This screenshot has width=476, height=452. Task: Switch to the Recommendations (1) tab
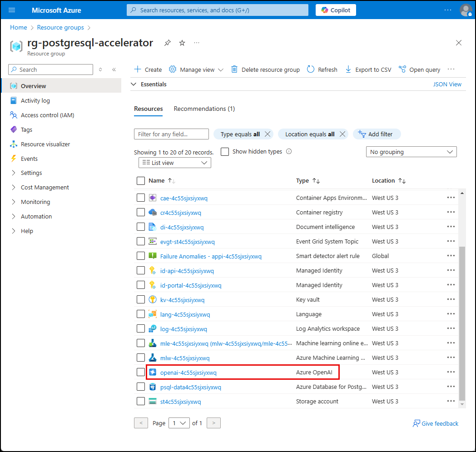pyautogui.click(x=204, y=109)
